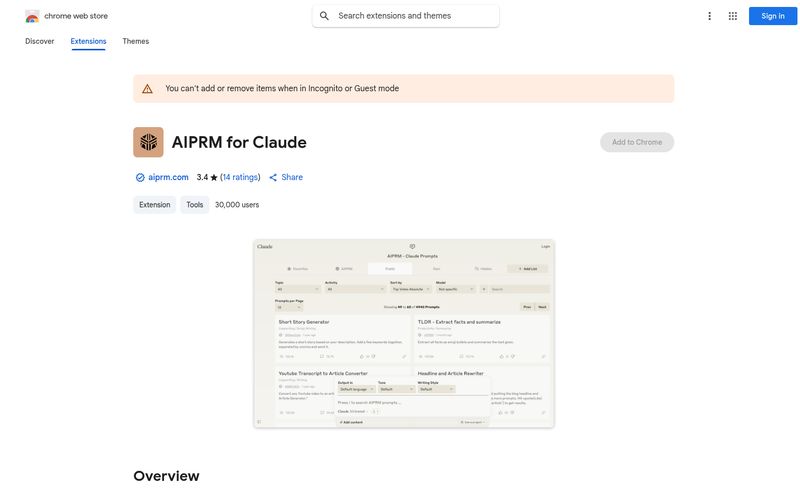Click the 30,000 users text
Viewport: 800px width, 496px height.
click(237, 205)
